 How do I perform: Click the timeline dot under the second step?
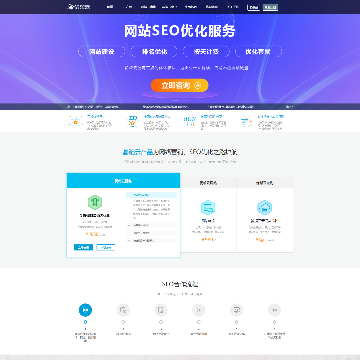(x=123, y=322)
